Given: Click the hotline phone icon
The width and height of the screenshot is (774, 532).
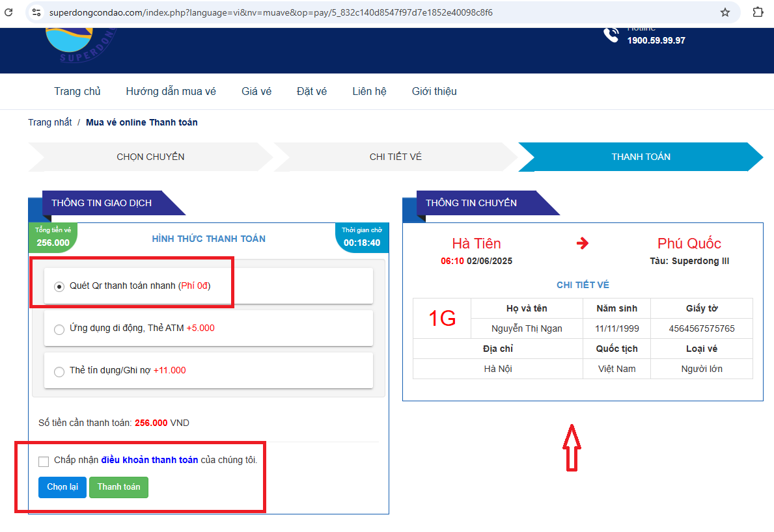Looking at the screenshot, I should pos(611,35).
